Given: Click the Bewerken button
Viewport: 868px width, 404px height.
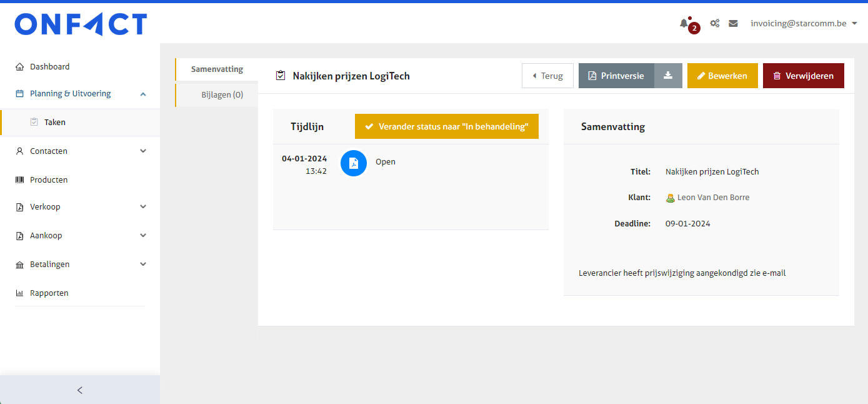Looking at the screenshot, I should pos(722,76).
